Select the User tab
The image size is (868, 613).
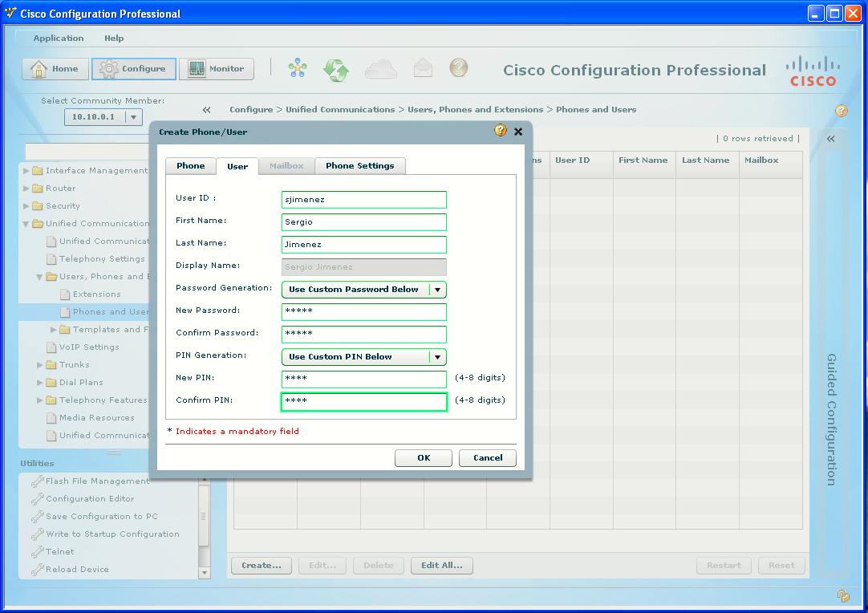pos(237,166)
